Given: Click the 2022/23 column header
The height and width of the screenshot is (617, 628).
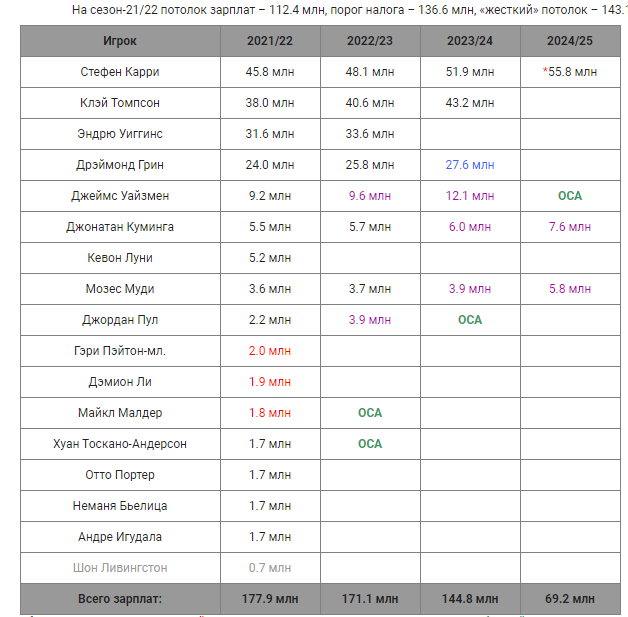Looking at the screenshot, I should [x=370, y=41].
